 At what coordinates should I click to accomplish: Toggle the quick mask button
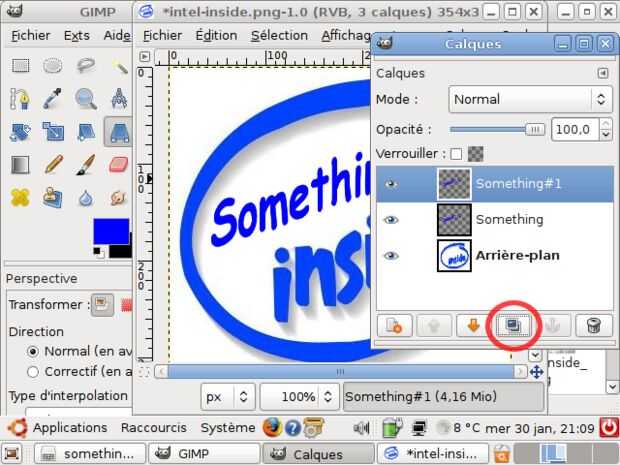[144, 372]
